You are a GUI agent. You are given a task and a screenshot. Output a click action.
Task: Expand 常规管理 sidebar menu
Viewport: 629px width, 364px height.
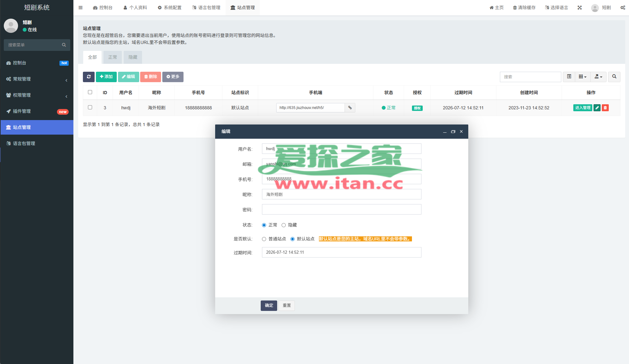tap(37, 79)
